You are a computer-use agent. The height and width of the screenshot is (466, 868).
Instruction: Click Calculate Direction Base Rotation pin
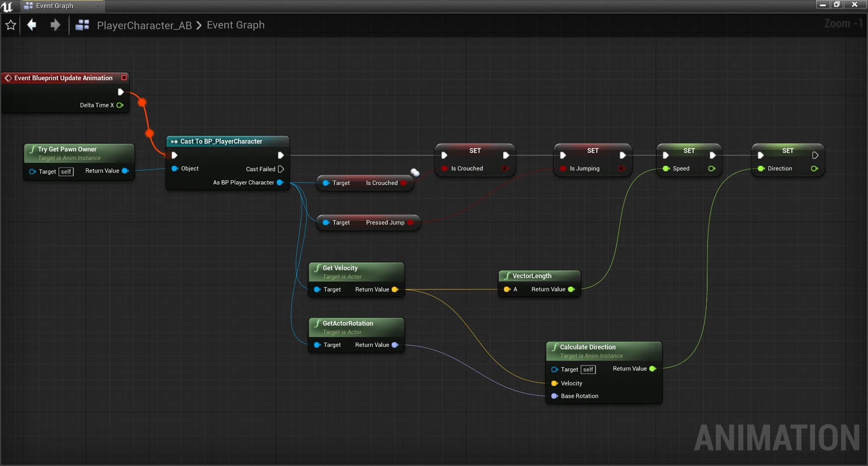[x=554, y=396]
